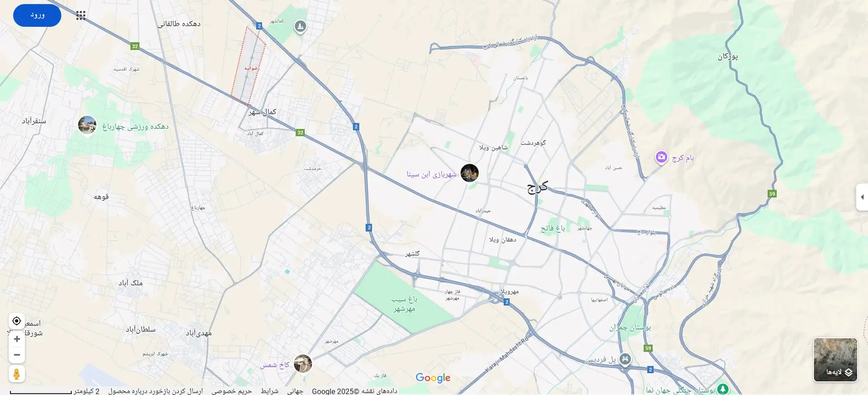
Task: Click the جهانی footer link
Action: pyautogui.click(x=295, y=391)
